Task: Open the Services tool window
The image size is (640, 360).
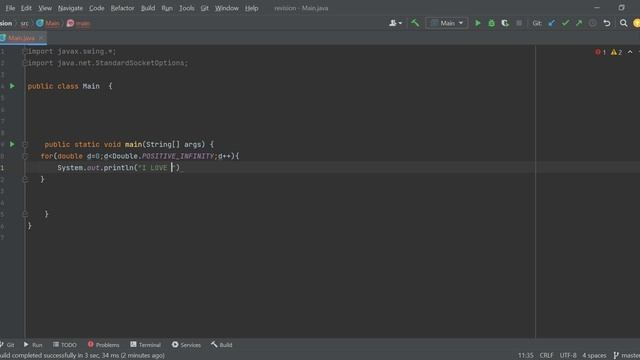Action: click(x=186, y=345)
